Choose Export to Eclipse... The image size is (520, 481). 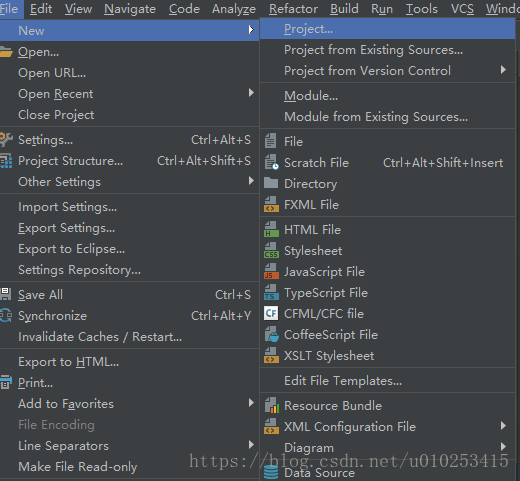tap(129, 249)
